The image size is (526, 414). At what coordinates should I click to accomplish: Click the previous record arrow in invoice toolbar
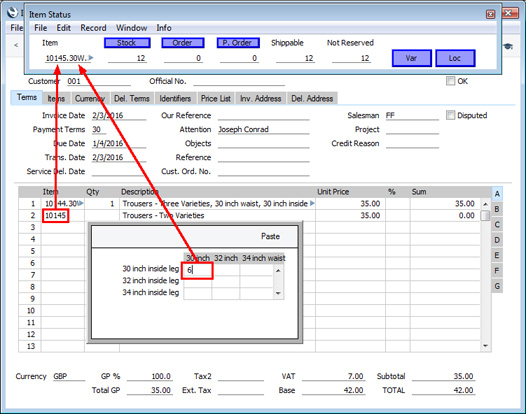(16, 45)
